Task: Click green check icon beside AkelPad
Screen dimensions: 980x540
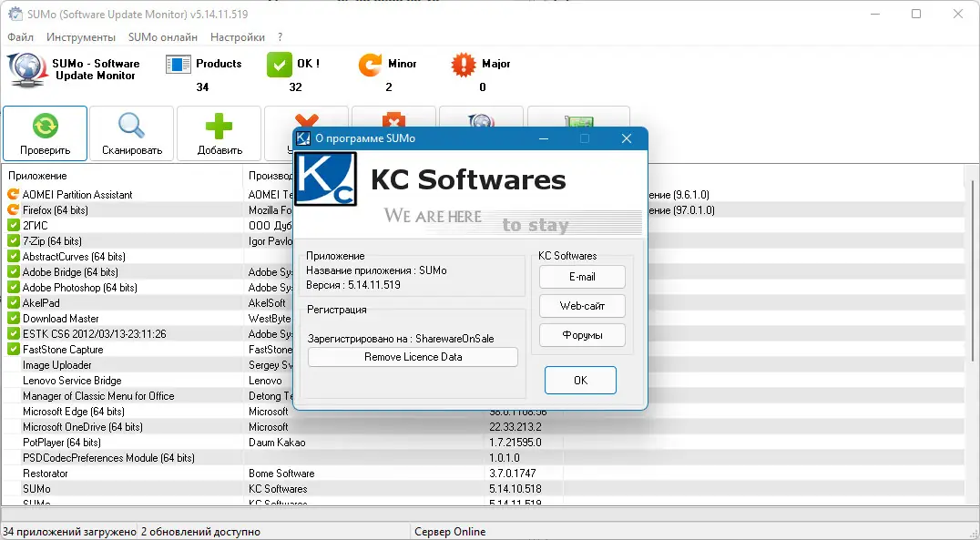Action: 13,302
